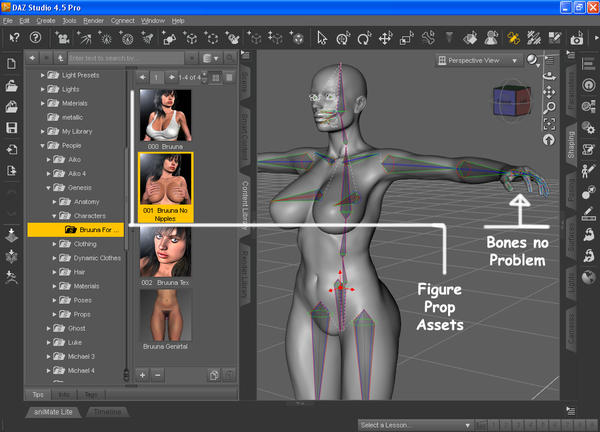Click the Zoom magnifier view control
Image resolution: width=600 pixels, height=432 pixels.
pos(549,108)
